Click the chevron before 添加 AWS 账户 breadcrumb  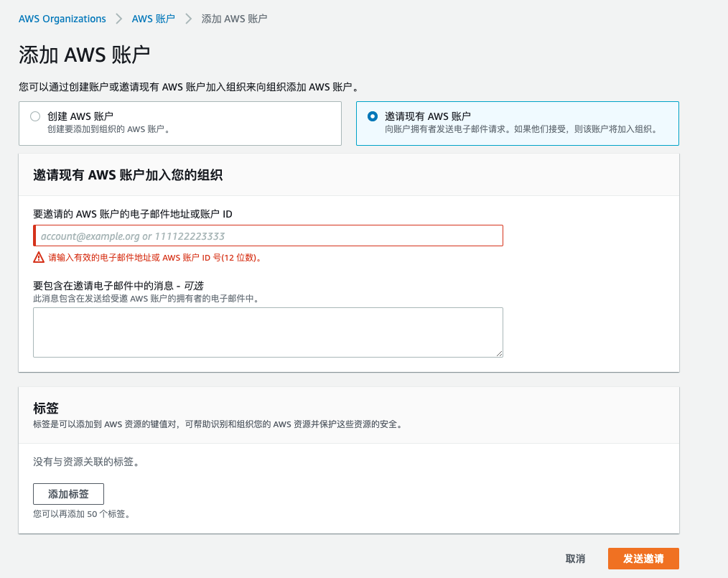tap(189, 19)
